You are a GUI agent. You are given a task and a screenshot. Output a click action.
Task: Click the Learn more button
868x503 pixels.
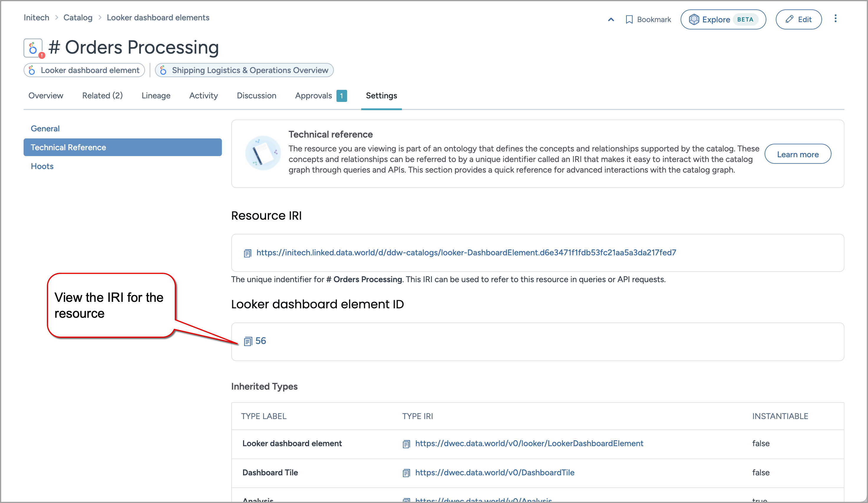pyautogui.click(x=797, y=154)
